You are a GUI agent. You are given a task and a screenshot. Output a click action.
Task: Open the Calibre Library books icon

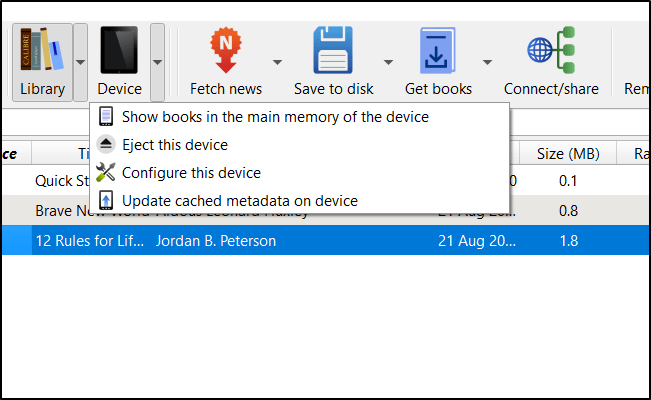[x=42, y=51]
